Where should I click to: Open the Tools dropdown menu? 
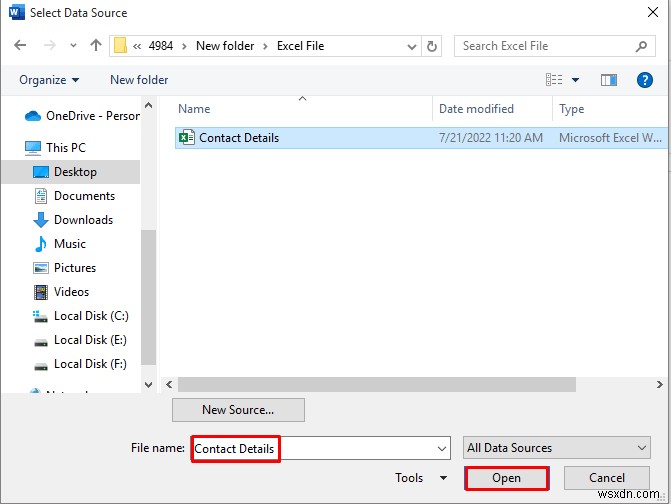point(421,477)
